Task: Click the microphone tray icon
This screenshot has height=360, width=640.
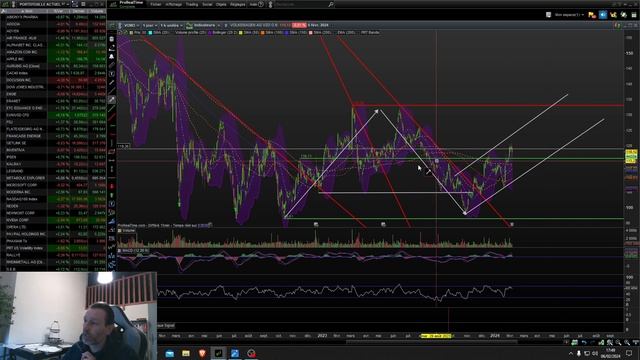Action: 578,353
